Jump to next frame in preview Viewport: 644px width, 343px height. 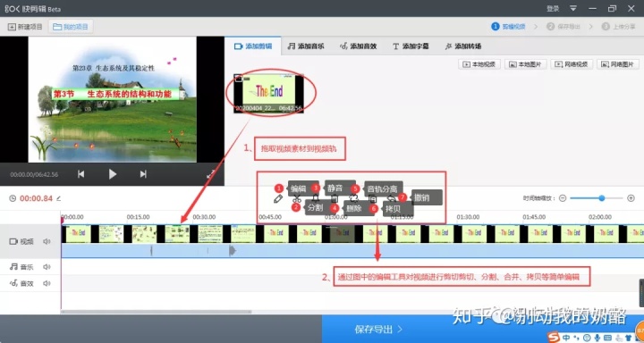click(143, 174)
